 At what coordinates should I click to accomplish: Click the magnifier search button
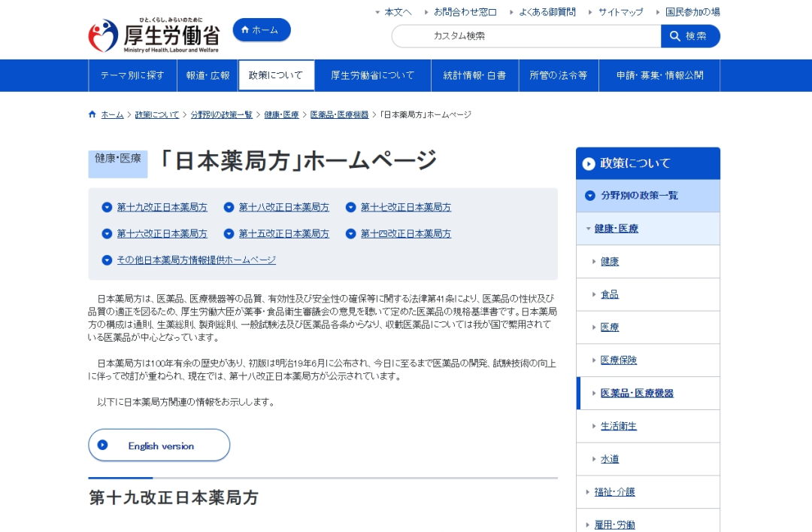[x=690, y=36]
